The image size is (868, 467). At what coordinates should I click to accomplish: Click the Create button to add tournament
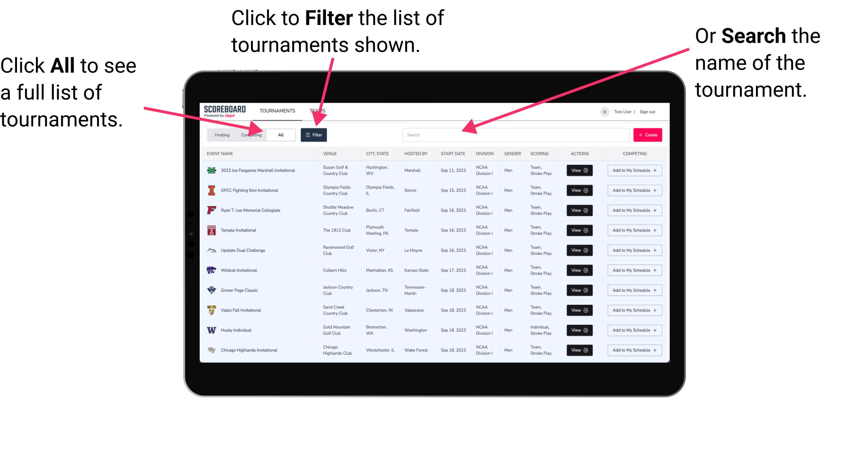tap(648, 134)
